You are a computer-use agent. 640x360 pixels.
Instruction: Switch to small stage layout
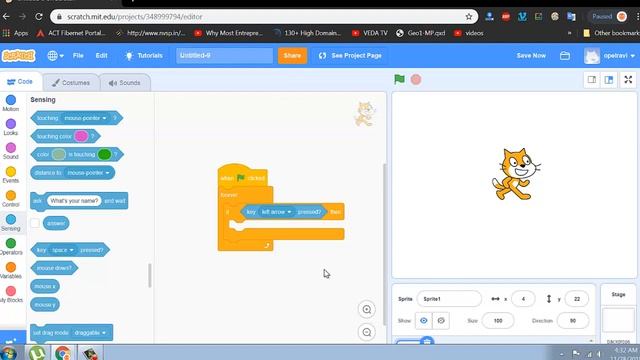[591, 80]
